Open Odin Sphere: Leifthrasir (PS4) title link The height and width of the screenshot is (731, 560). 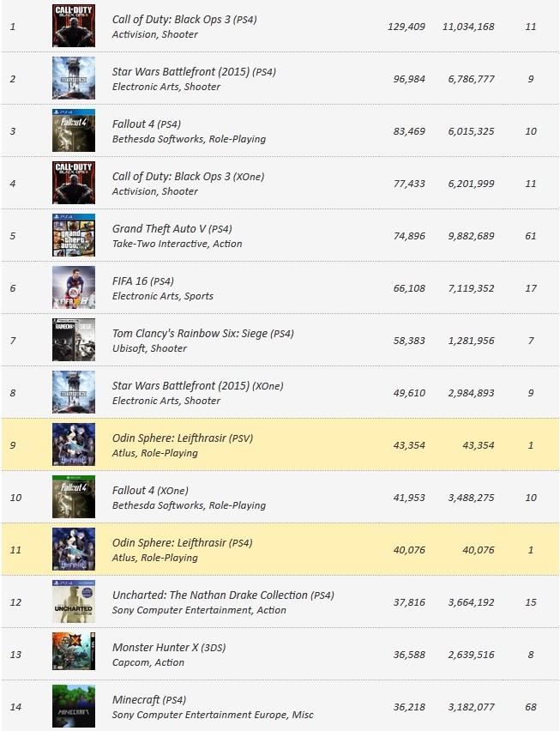182,543
